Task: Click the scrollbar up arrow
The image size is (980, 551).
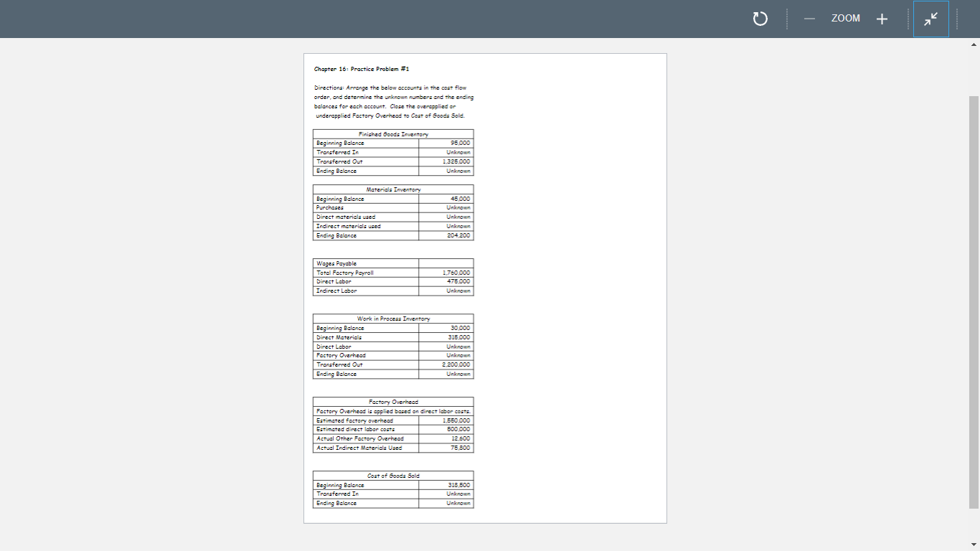Action: point(974,44)
